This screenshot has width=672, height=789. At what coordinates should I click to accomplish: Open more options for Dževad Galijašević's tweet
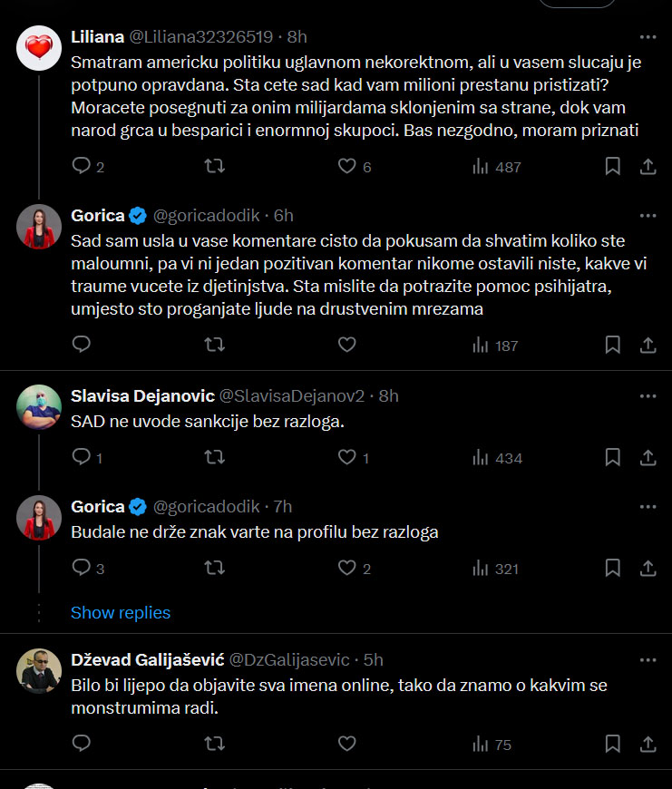coord(648,659)
